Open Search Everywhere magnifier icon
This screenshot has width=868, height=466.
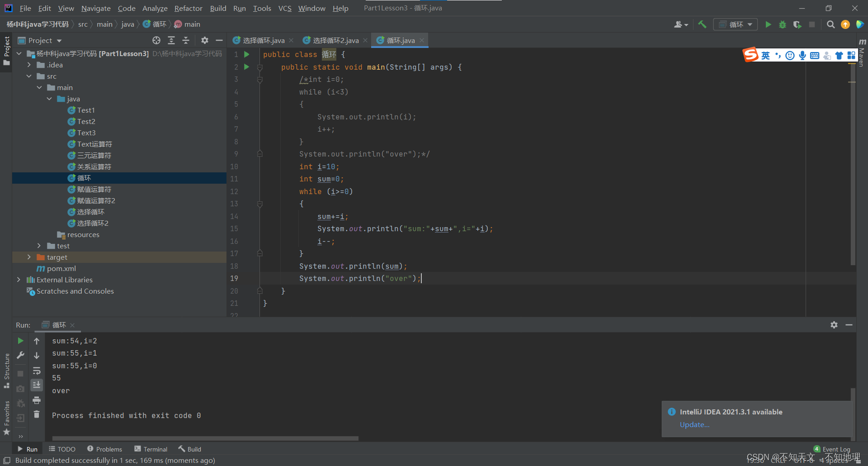830,24
